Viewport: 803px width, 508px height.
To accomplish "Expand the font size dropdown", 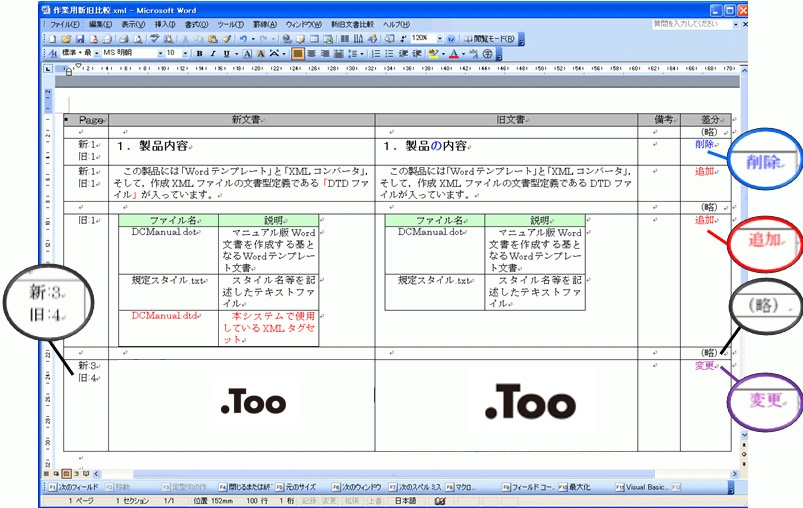I will [x=187, y=53].
